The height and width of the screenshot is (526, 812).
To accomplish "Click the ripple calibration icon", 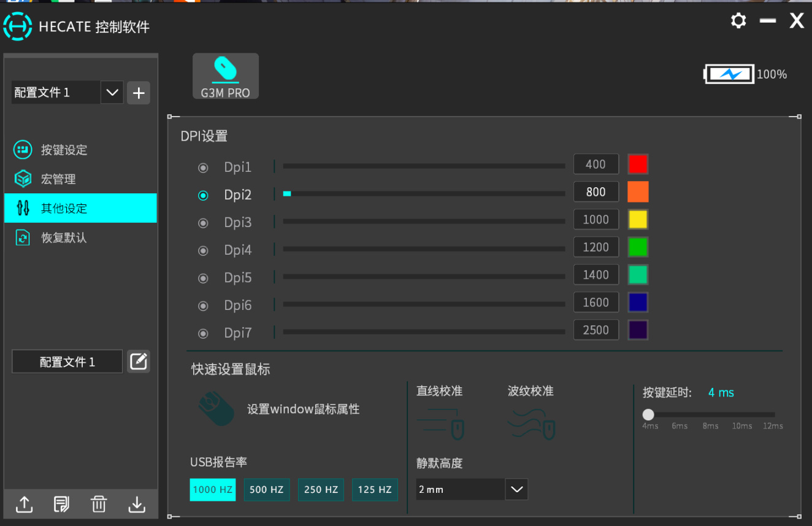I will (532, 425).
